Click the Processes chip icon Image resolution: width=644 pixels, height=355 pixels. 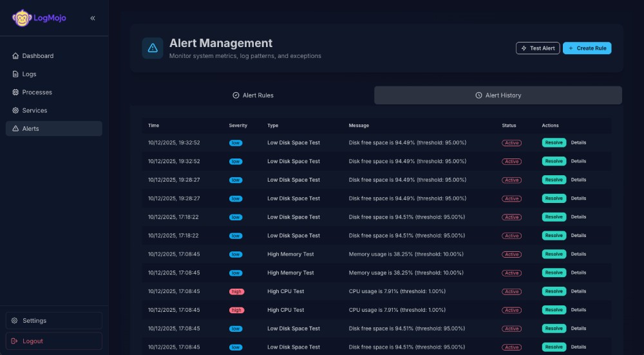pyautogui.click(x=15, y=92)
